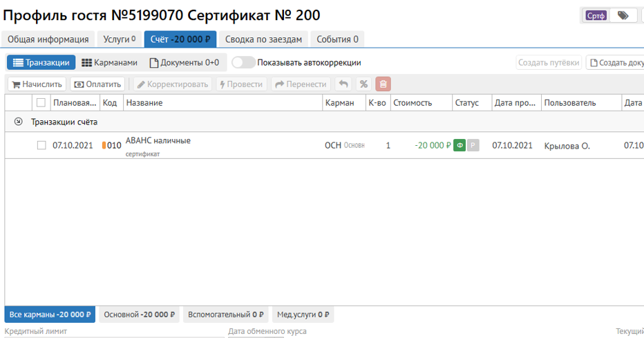
Task: Click the Оплатить payment button
Action: coord(97,84)
